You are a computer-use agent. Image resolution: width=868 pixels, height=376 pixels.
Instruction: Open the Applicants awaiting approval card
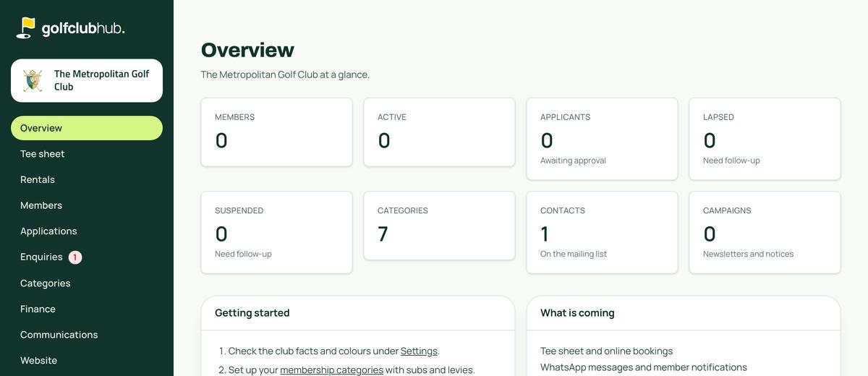[602, 139]
